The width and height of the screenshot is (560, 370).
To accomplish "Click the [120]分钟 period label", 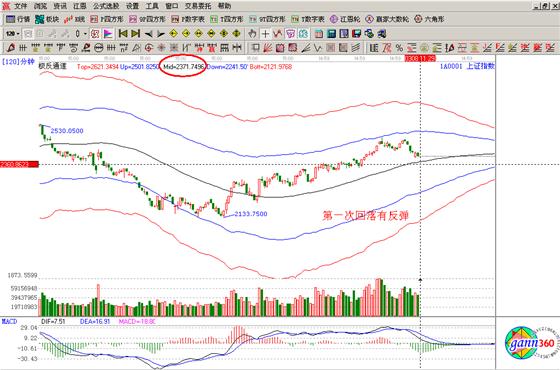I will [x=18, y=62].
